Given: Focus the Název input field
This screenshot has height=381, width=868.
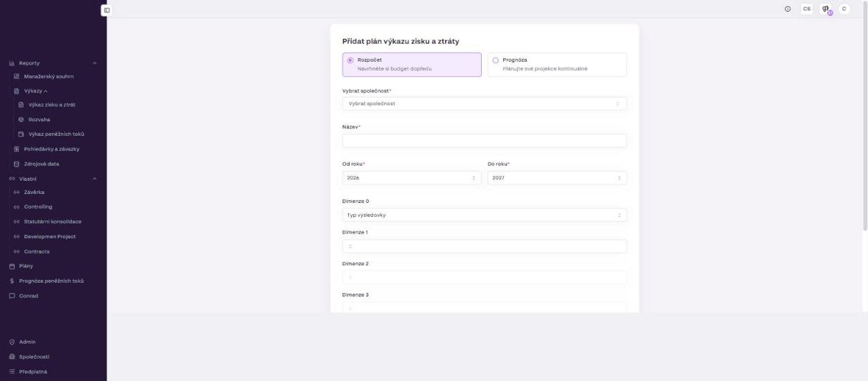Looking at the screenshot, I should (x=485, y=141).
